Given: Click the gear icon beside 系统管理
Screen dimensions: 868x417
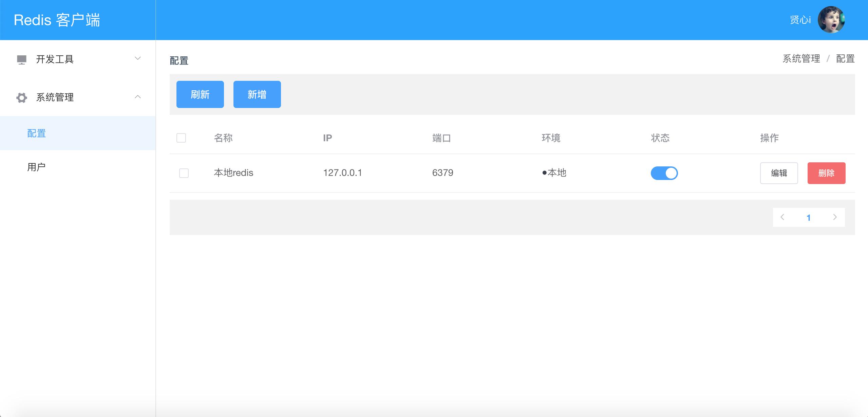Looking at the screenshot, I should point(21,98).
